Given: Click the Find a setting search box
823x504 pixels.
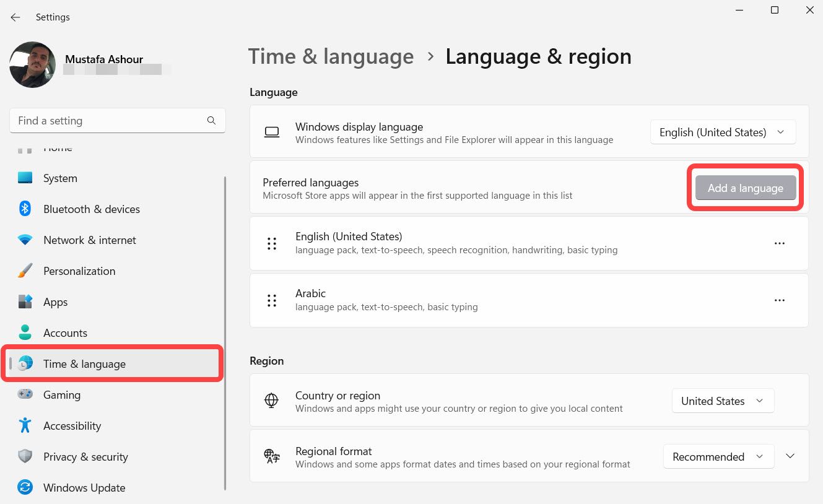Looking at the screenshot, I should coord(108,121).
